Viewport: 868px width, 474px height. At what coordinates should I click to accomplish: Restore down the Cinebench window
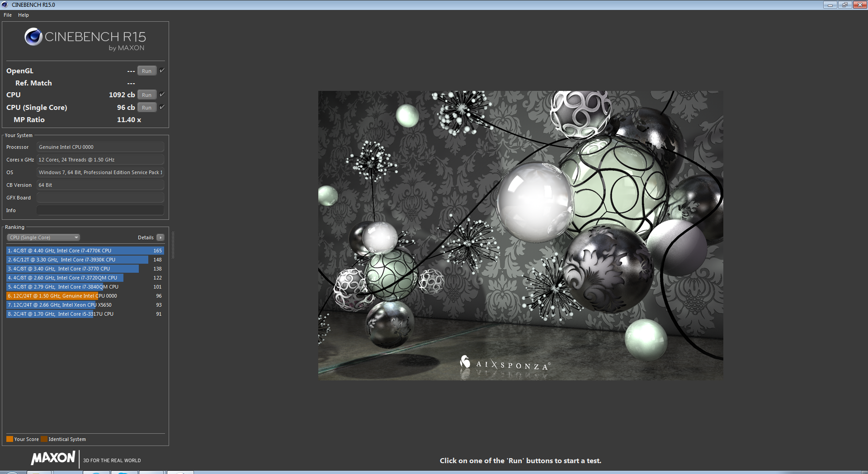[844, 5]
